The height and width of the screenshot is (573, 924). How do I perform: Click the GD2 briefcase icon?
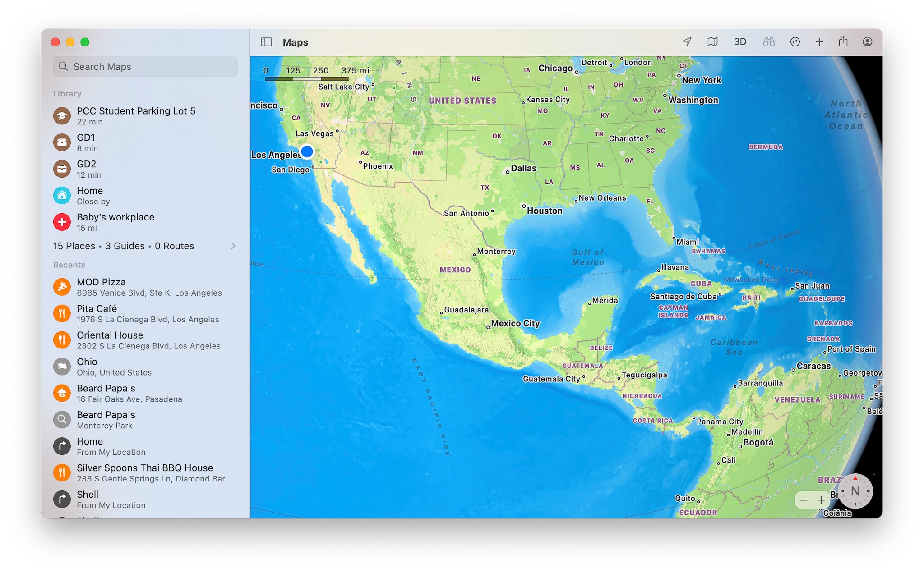(62, 169)
